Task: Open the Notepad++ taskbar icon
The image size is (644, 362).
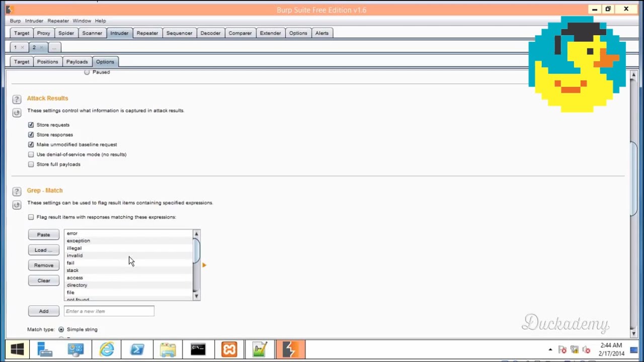Action: (x=260, y=349)
